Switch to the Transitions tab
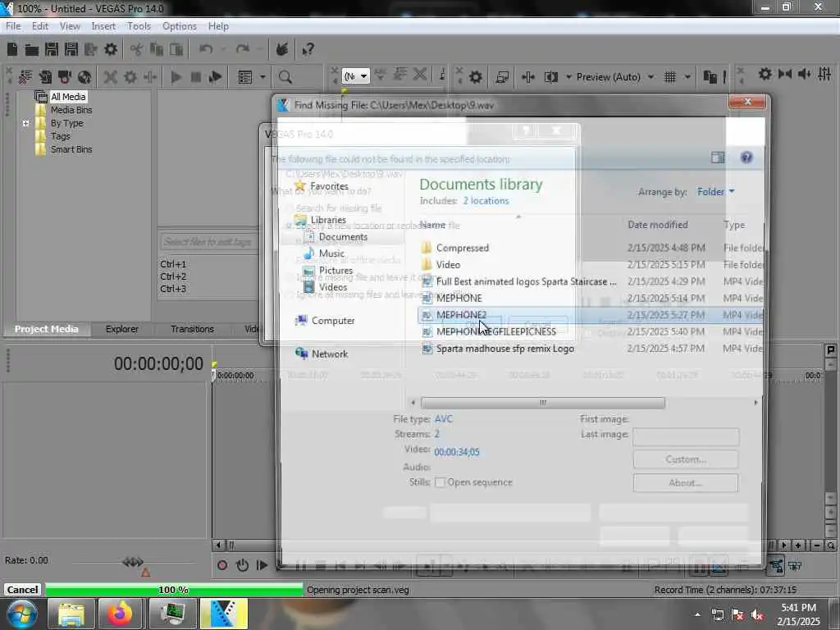The image size is (840, 630). (x=192, y=329)
